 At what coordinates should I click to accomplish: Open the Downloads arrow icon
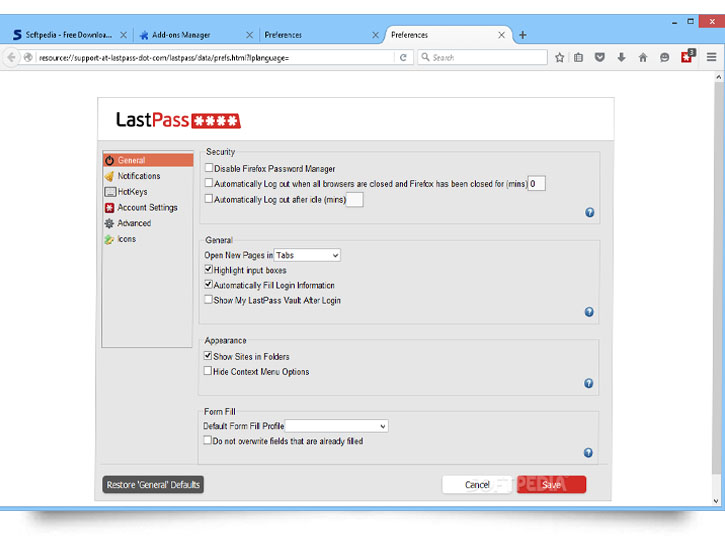[x=621, y=57]
